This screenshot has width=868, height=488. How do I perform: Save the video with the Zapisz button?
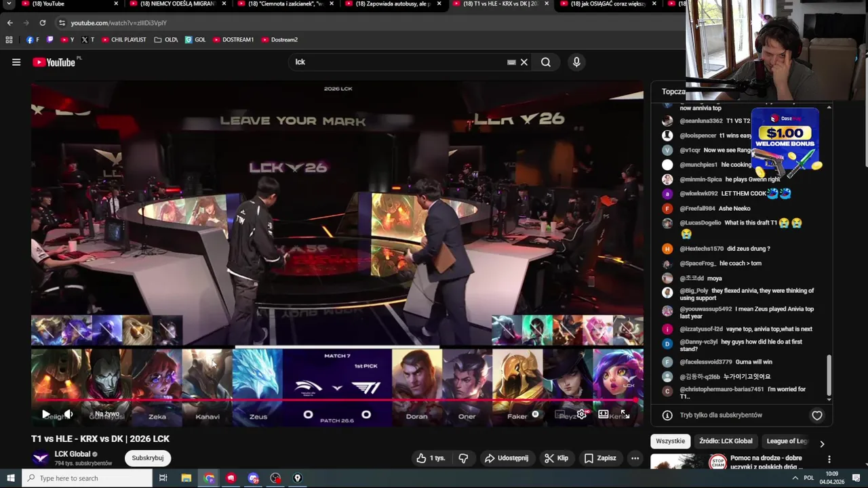600,458
